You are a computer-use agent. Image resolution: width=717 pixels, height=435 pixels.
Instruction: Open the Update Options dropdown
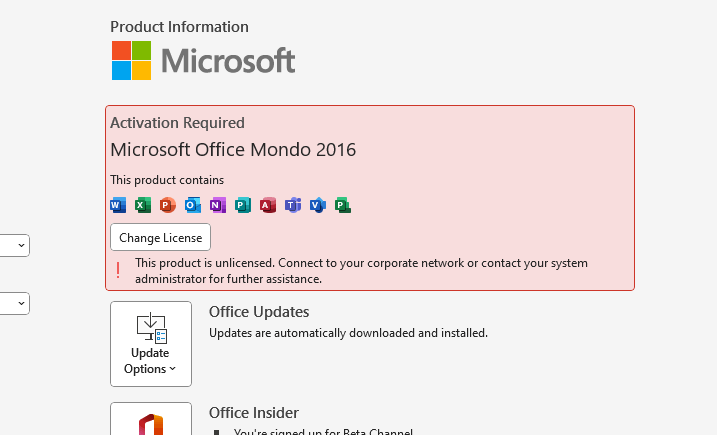150,343
